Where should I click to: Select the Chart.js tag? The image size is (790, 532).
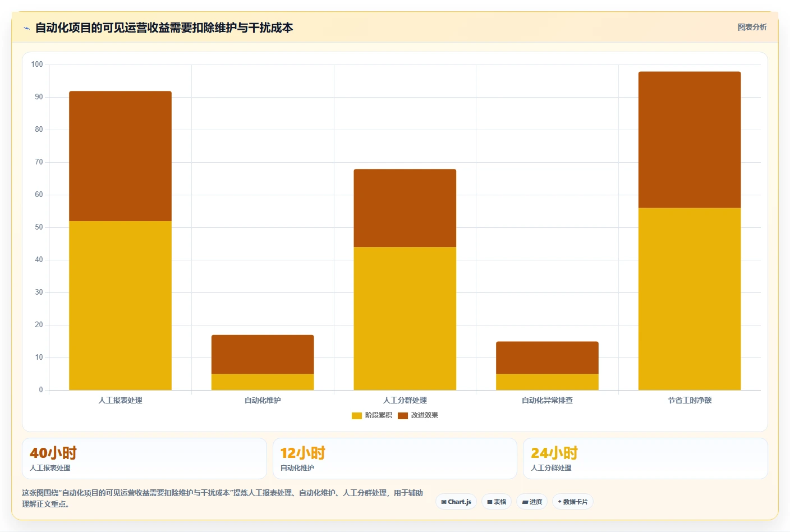pyautogui.click(x=456, y=502)
